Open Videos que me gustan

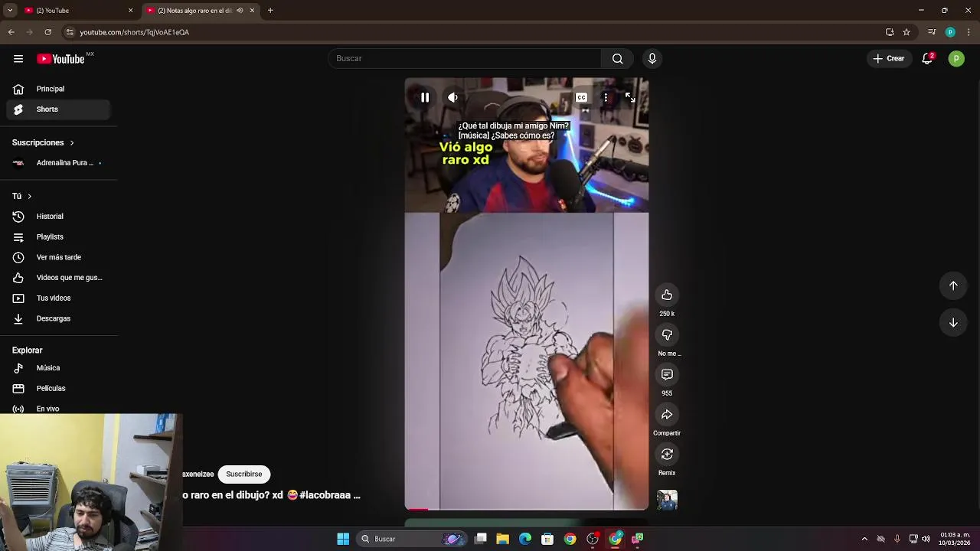pyautogui.click(x=58, y=278)
